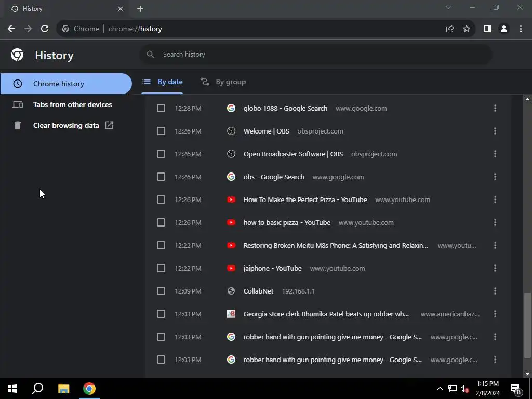Close the History tab
The image size is (532, 399).
pyautogui.click(x=121, y=9)
